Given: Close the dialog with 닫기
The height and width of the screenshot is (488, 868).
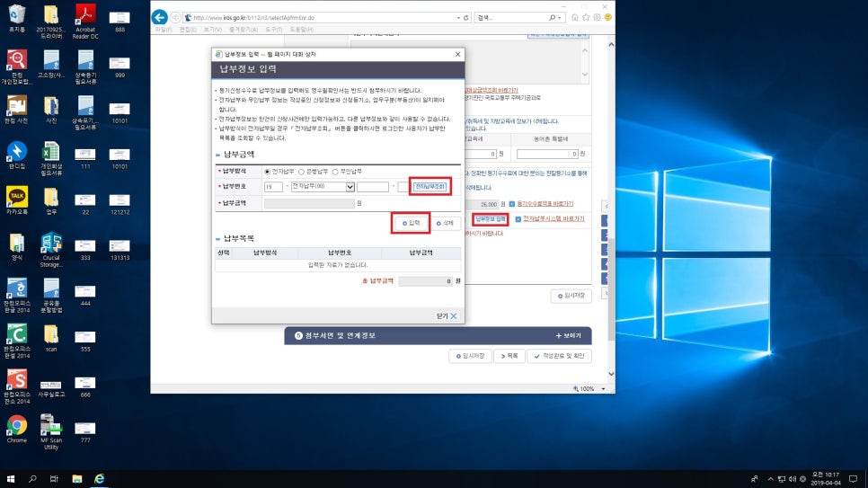Looking at the screenshot, I should [x=447, y=315].
